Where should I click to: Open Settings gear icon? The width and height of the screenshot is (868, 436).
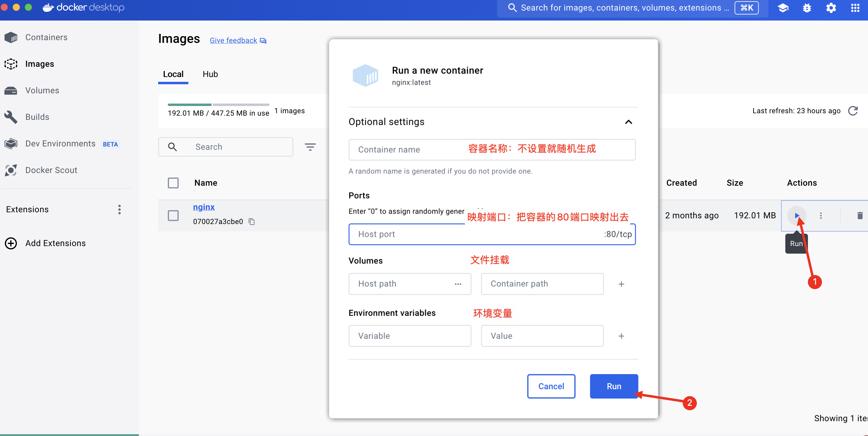click(831, 8)
